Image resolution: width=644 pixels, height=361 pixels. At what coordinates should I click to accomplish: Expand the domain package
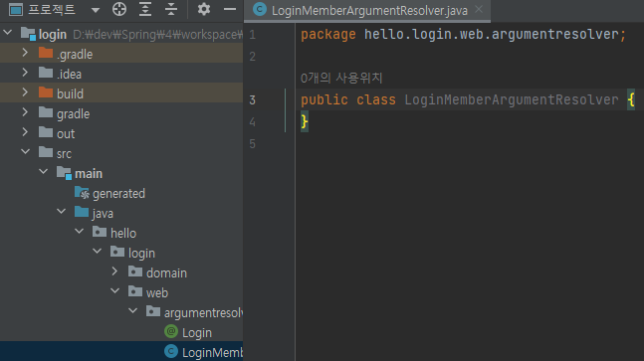(x=115, y=271)
